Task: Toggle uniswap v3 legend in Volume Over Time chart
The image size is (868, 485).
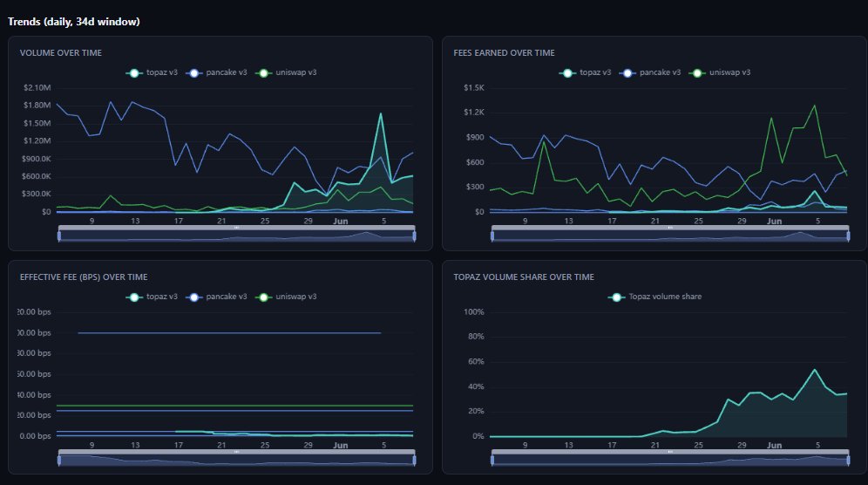Action: (287, 72)
